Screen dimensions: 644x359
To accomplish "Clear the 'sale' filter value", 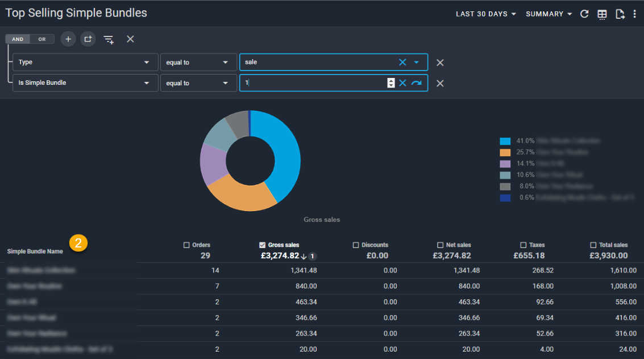I will 402,62.
